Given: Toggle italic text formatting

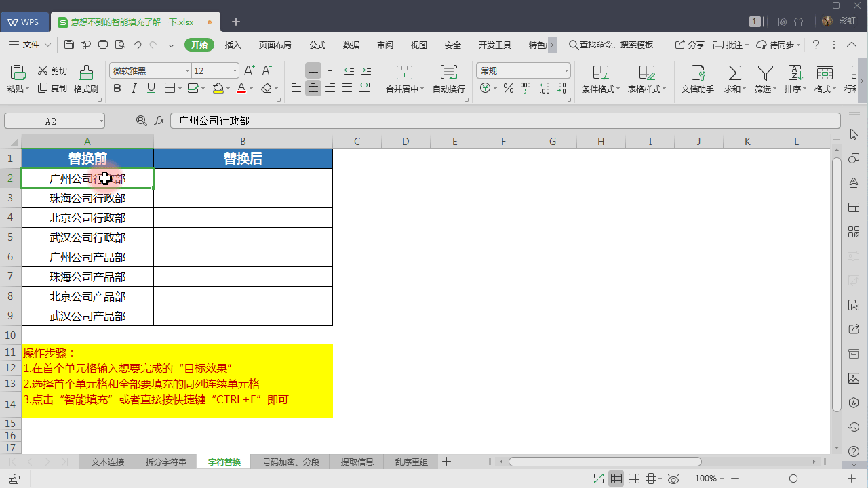Looking at the screenshot, I should [134, 88].
